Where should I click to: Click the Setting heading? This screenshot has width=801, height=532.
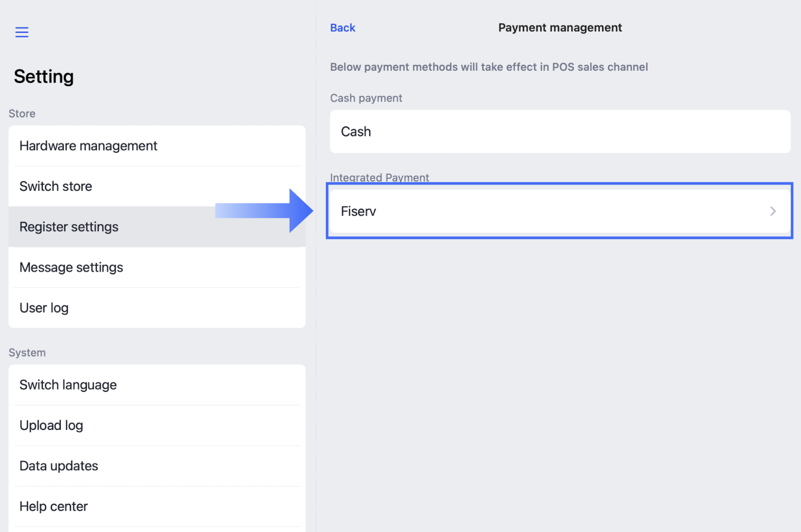[x=44, y=77]
